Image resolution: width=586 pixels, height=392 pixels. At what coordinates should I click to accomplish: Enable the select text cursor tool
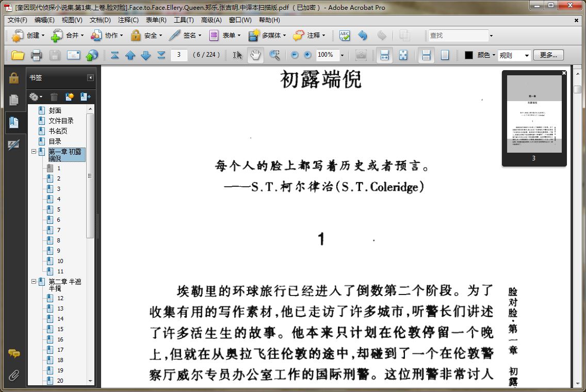237,55
